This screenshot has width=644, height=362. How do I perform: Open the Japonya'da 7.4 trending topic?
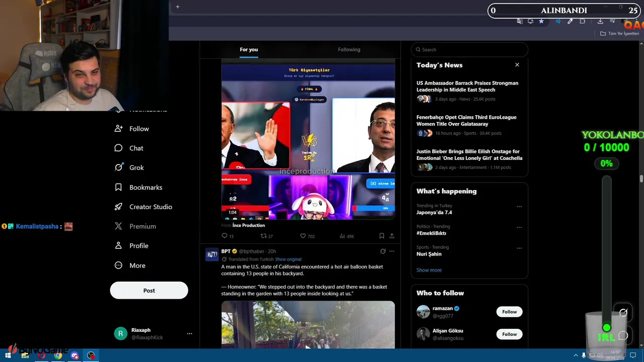[x=434, y=212]
